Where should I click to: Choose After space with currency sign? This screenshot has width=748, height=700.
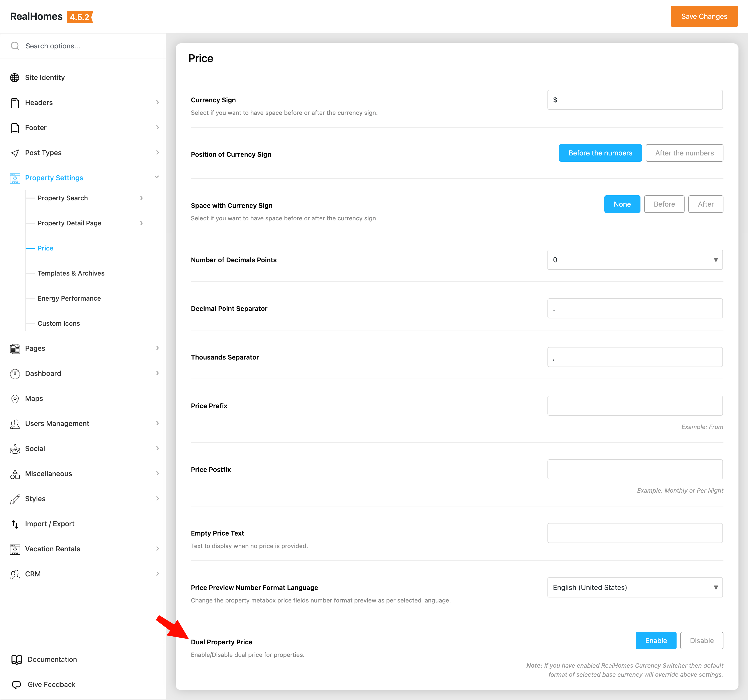pos(705,204)
